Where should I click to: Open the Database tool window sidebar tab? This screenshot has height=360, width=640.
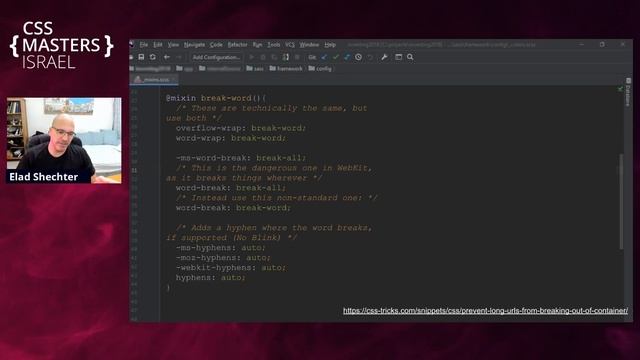(628, 92)
